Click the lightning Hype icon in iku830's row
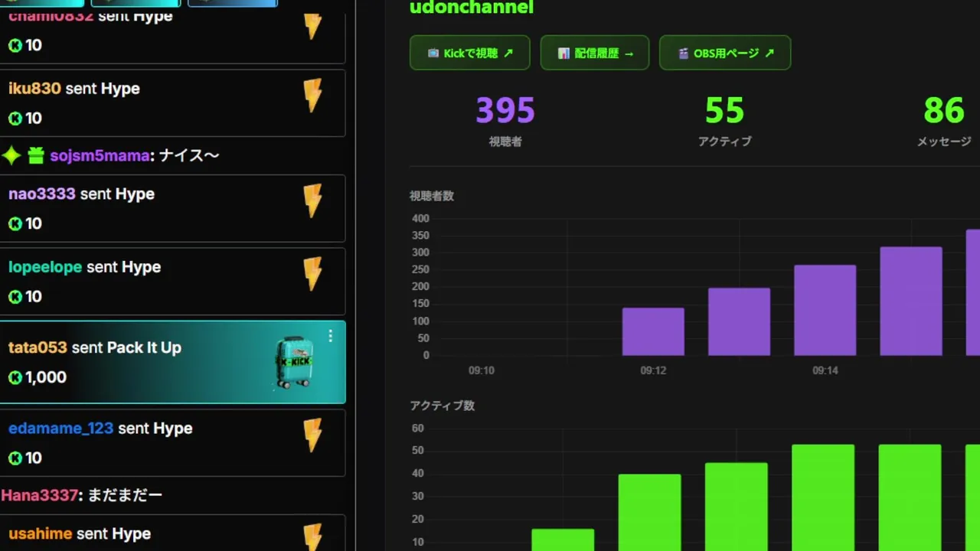Viewport: 980px width, 551px height. coord(312,96)
